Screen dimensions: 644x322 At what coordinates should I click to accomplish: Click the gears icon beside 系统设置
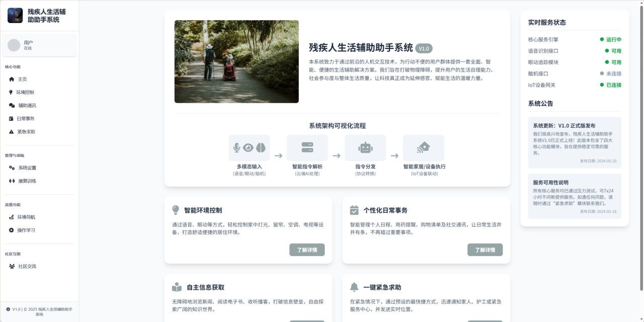click(x=12, y=168)
